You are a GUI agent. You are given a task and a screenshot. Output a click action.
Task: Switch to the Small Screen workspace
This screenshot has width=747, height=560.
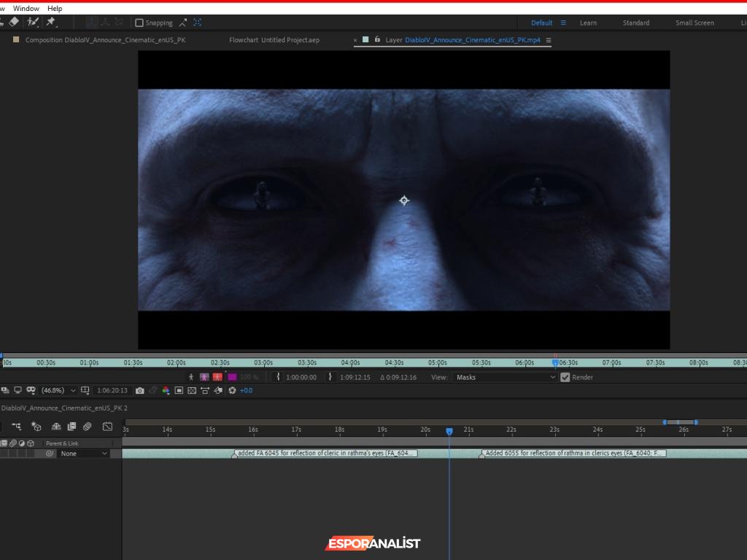tap(694, 23)
